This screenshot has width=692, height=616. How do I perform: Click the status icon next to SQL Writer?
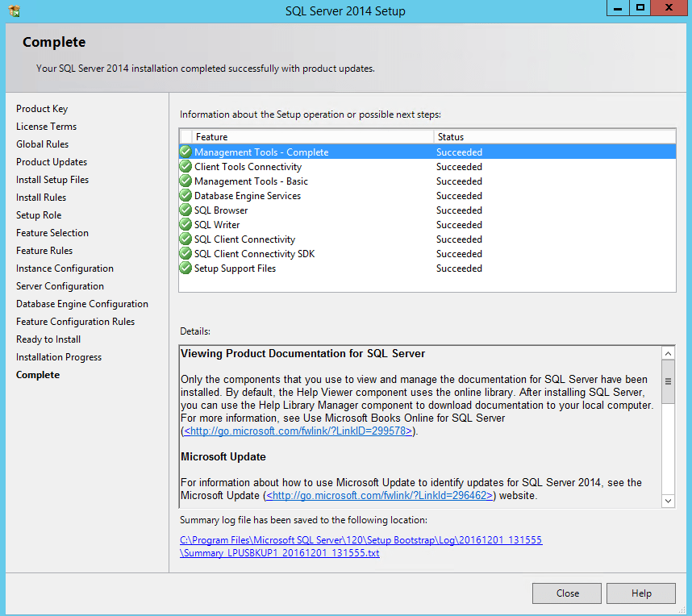coord(186,224)
